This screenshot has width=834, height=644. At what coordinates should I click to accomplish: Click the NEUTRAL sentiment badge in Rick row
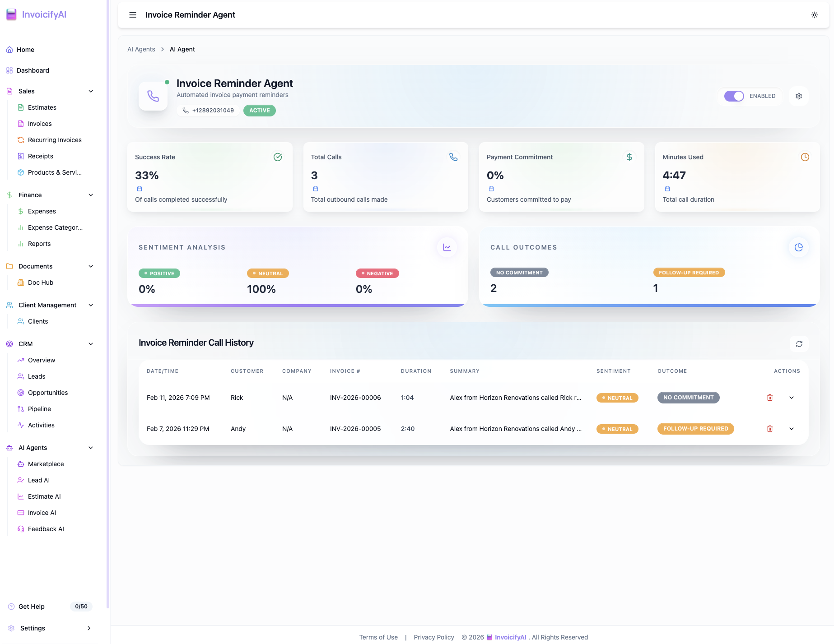point(617,398)
